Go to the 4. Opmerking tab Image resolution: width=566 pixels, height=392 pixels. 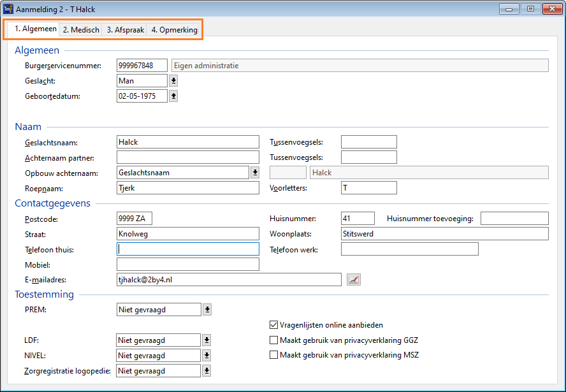174,30
